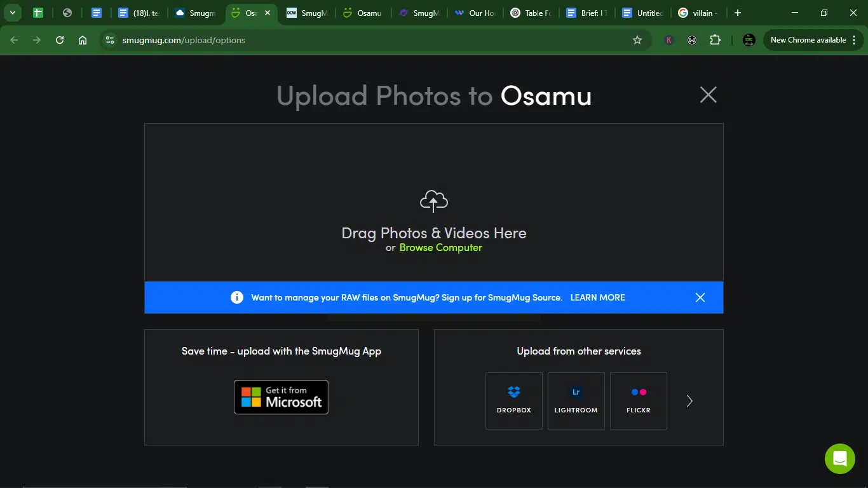Image resolution: width=868 pixels, height=488 pixels.
Task: Choose Lightroom upload service
Action: tap(576, 401)
